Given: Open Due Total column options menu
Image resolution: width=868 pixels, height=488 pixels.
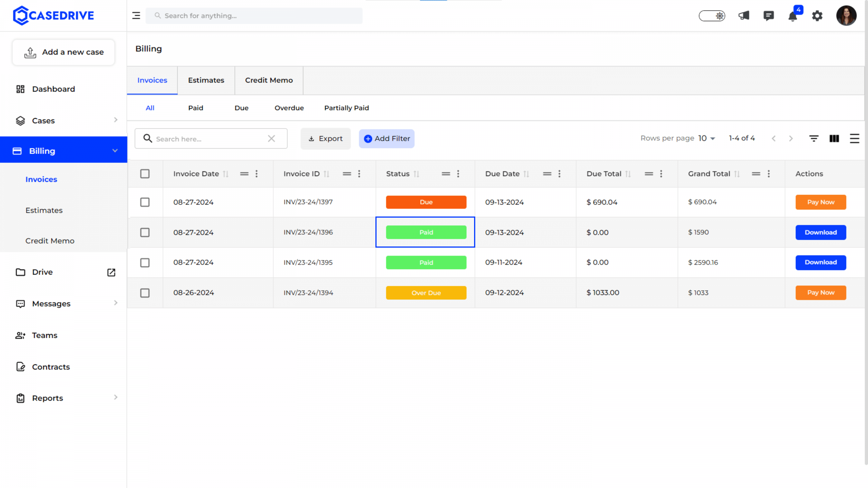Looking at the screenshot, I should 661,174.
